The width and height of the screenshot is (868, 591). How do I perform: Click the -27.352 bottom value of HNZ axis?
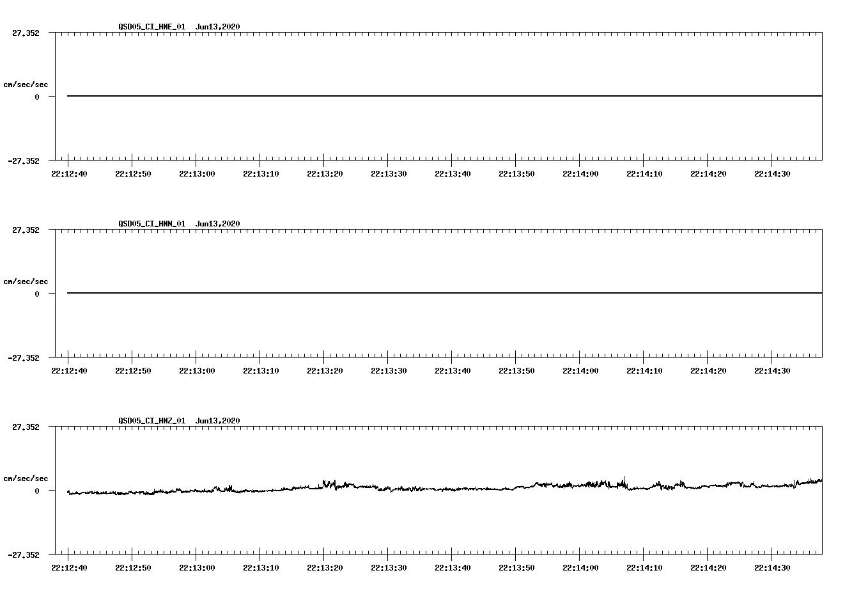(24, 555)
